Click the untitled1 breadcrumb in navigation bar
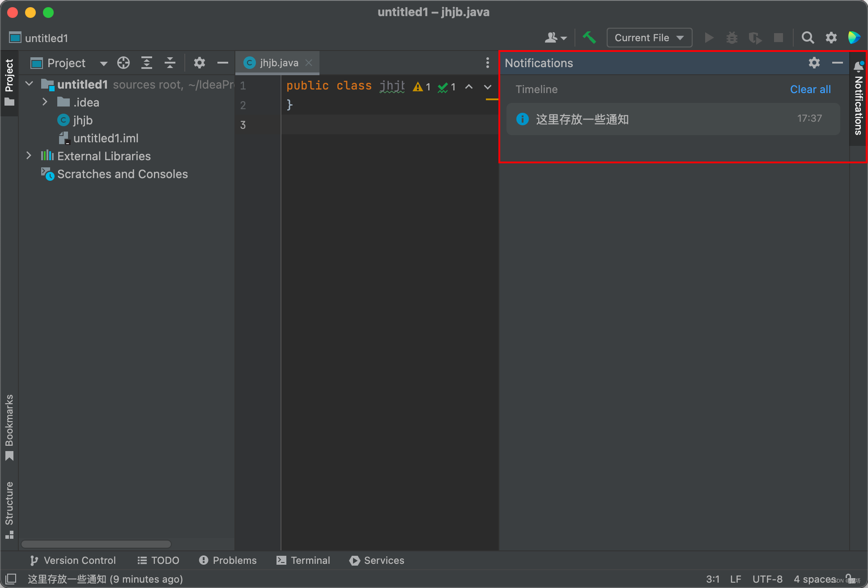 (39, 38)
